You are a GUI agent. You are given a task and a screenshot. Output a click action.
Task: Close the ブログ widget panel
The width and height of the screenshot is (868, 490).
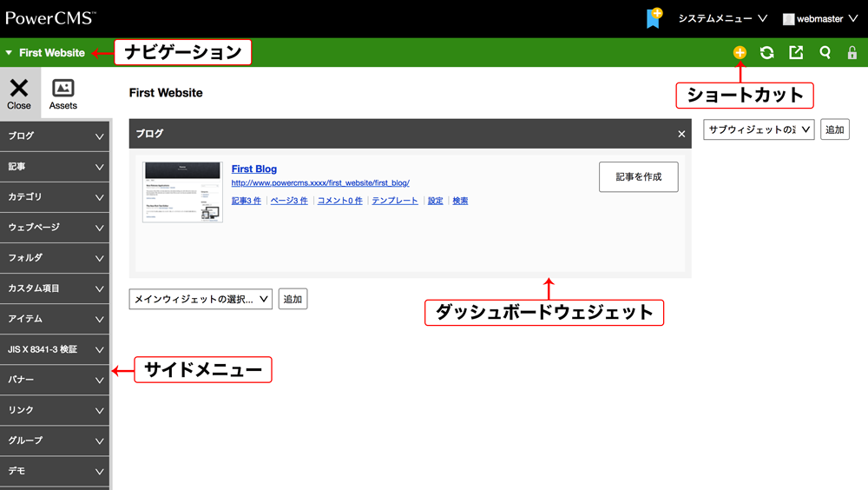click(681, 134)
